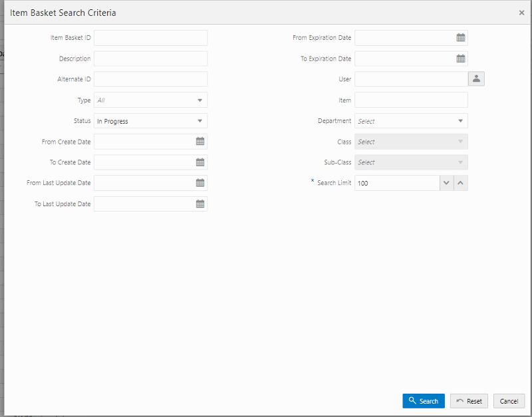Open the To Create Date calendar icon
532x417 pixels.
(x=200, y=162)
